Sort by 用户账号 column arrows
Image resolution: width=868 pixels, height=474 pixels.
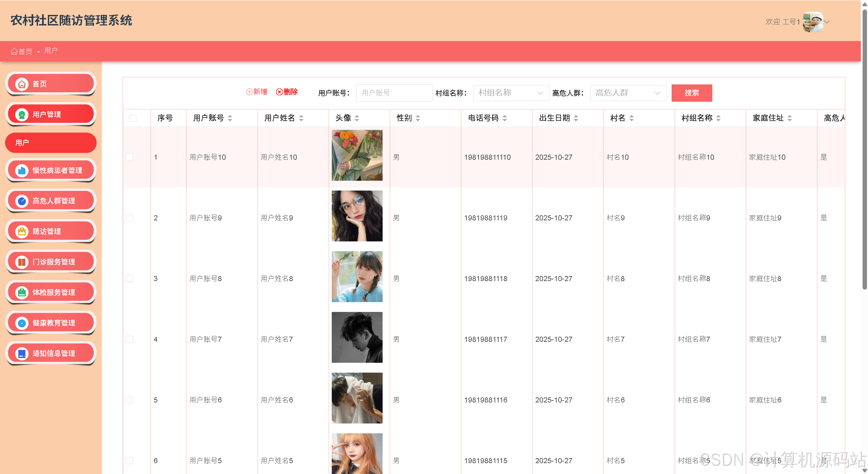pyautogui.click(x=230, y=118)
